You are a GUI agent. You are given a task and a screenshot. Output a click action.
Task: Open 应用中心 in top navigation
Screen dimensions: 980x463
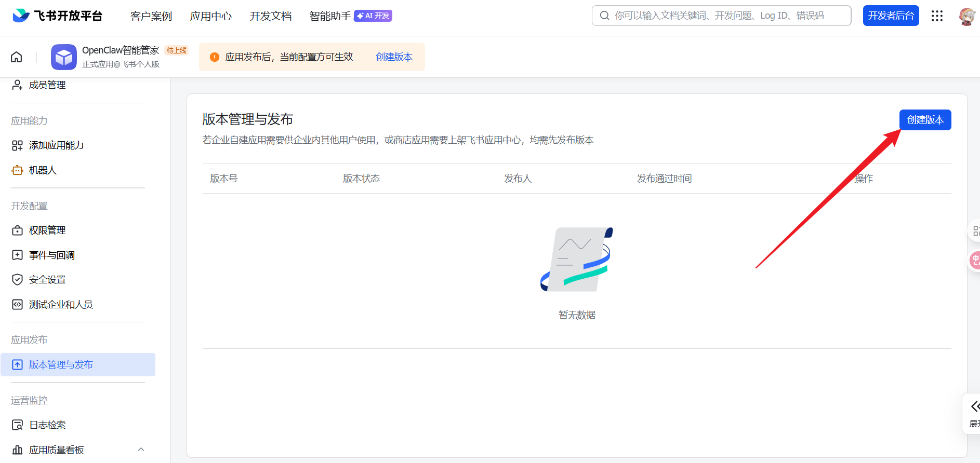(210, 16)
